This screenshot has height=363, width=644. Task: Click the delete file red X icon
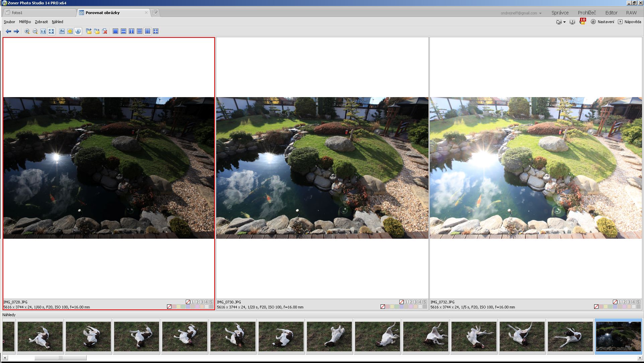pyautogui.click(x=105, y=31)
